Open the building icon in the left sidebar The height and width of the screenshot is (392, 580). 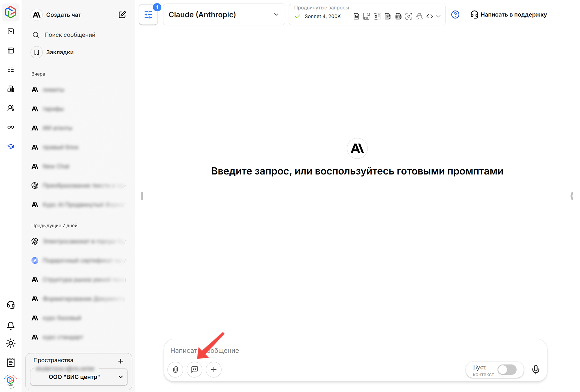tap(11, 89)
